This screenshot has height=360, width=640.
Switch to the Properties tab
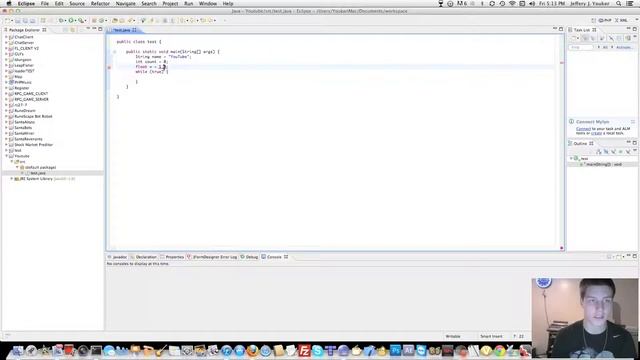click(x=172, y=257)
